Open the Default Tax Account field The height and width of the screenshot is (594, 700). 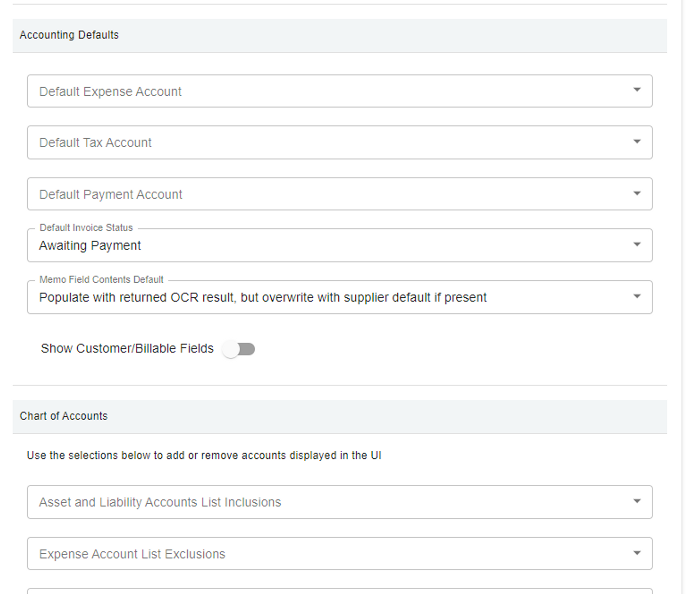point(315,143)
